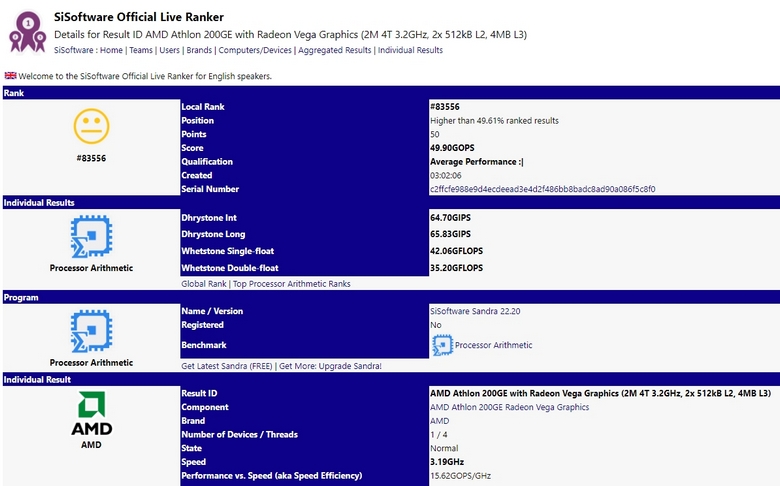780x486 pixels.
Task: Click Processor Arithmetic icon under Individual Results
Action: pos(91,236)
